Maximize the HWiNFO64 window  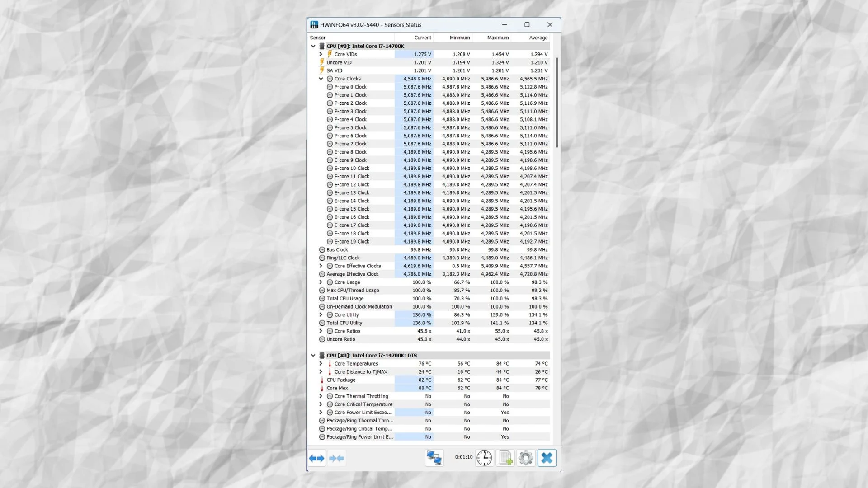(x=527, y=25)
